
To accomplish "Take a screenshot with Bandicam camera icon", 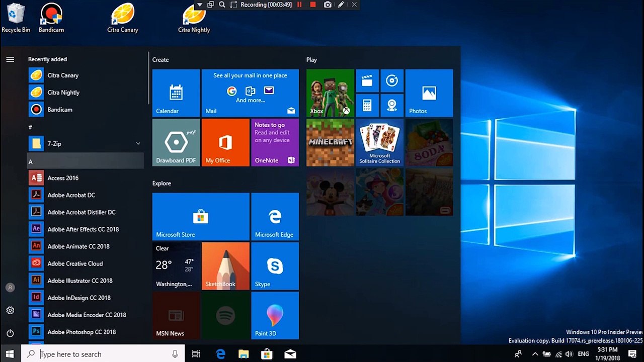I will (328, 5).
